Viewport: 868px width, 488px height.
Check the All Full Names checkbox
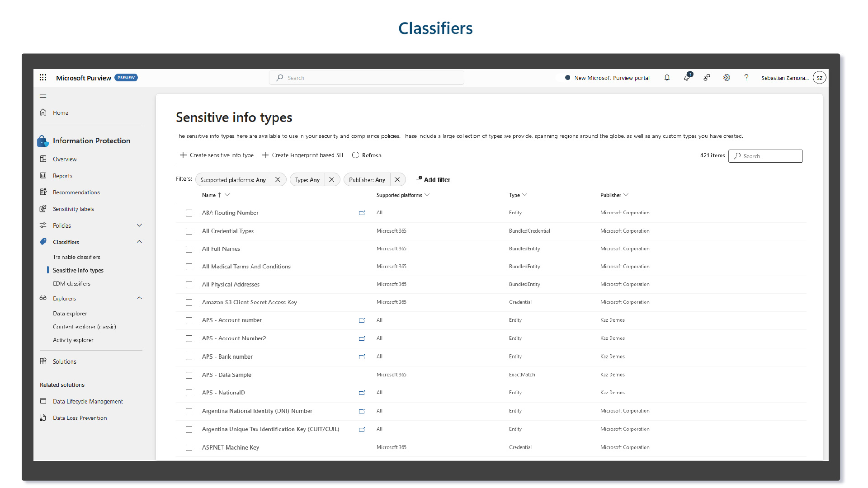click(x=189, y=249)
